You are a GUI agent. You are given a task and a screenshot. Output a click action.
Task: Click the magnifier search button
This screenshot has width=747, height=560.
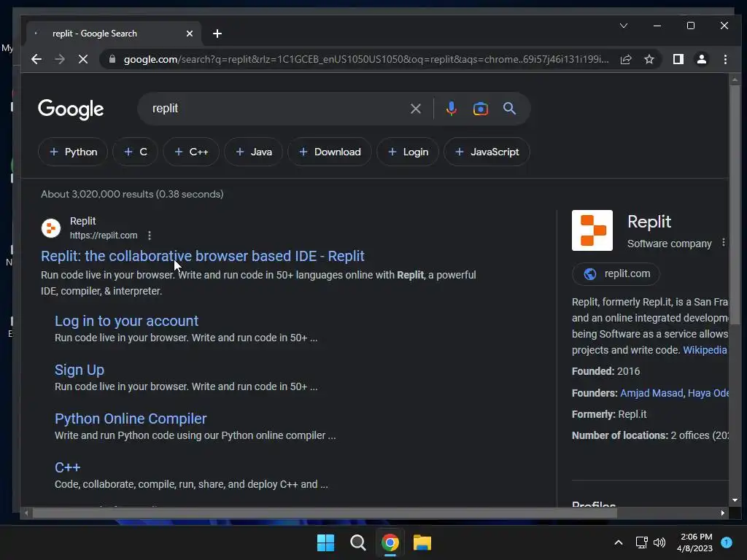[509, 109]
